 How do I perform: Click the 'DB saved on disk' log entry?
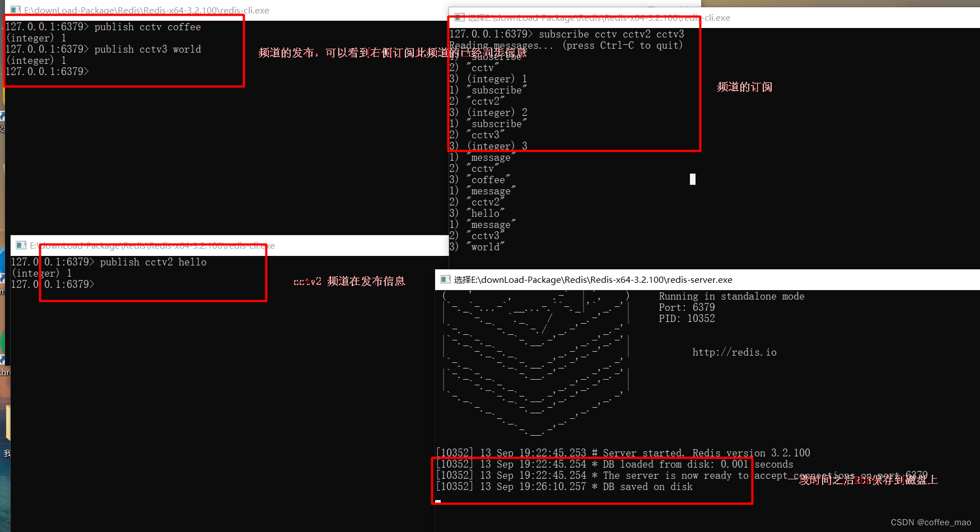[x=564, y=487]
